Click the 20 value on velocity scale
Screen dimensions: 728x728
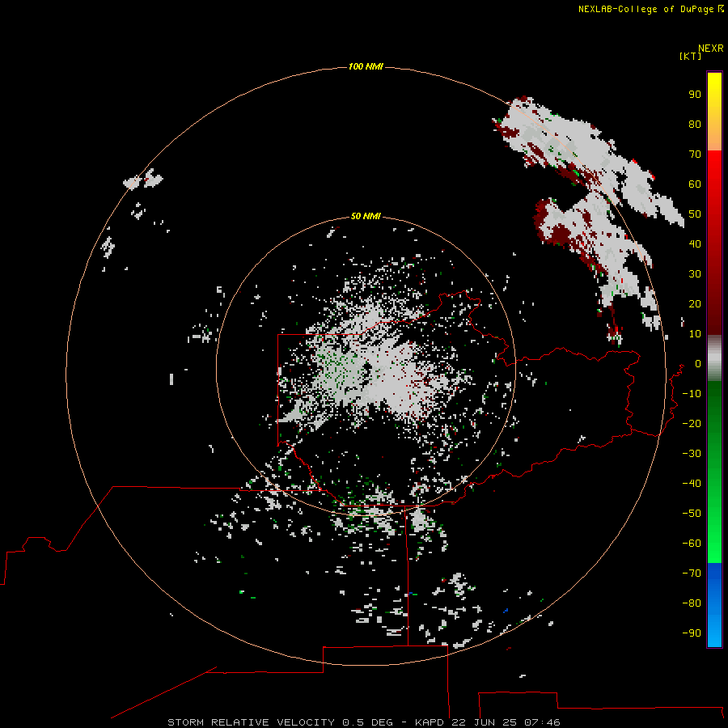(x=695, y=304)
